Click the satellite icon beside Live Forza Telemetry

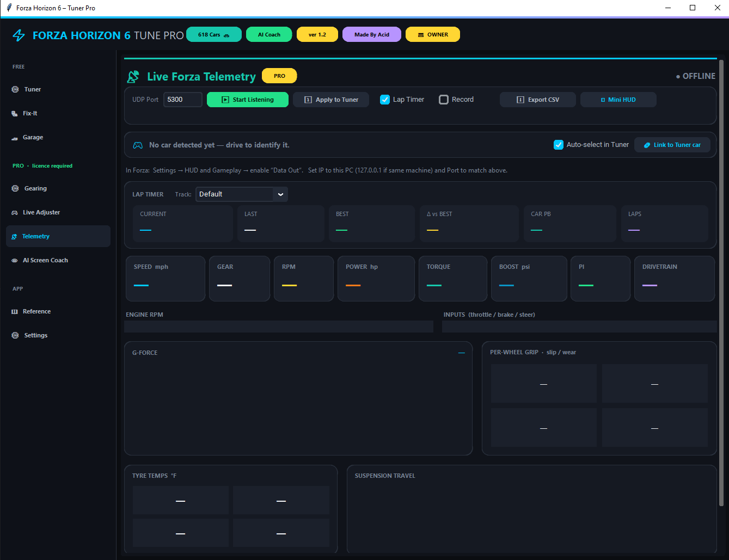[x=133, y=77]
